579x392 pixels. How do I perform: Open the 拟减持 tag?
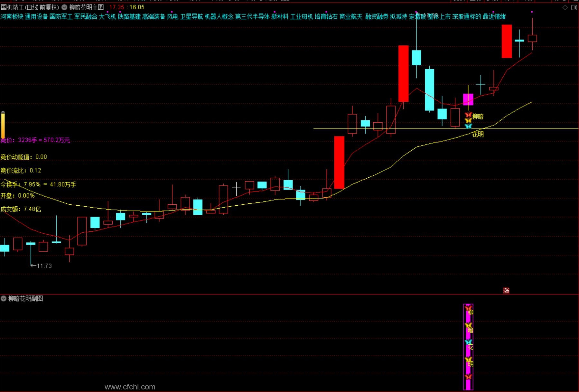pyautogui.click(x=398, y=16)
